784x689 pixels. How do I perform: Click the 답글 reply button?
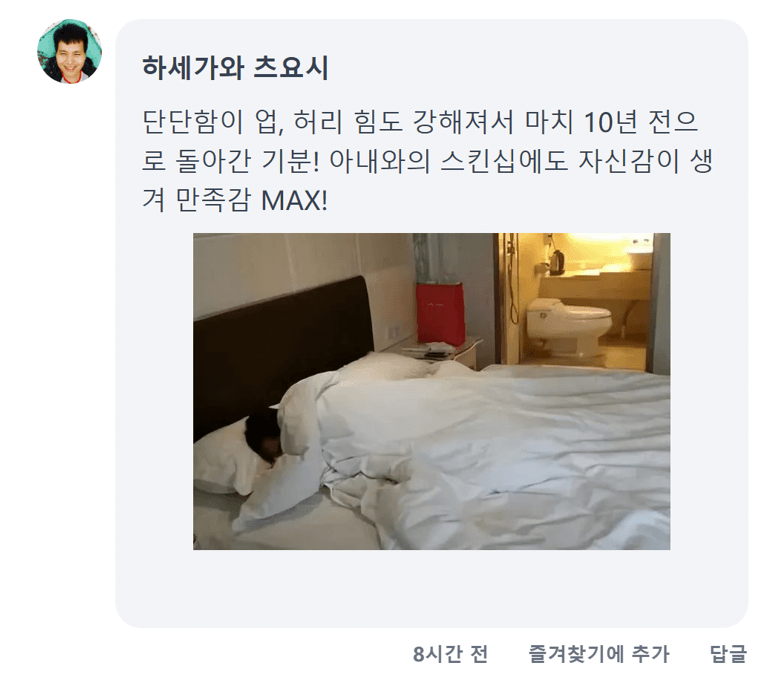pos(728,654)
